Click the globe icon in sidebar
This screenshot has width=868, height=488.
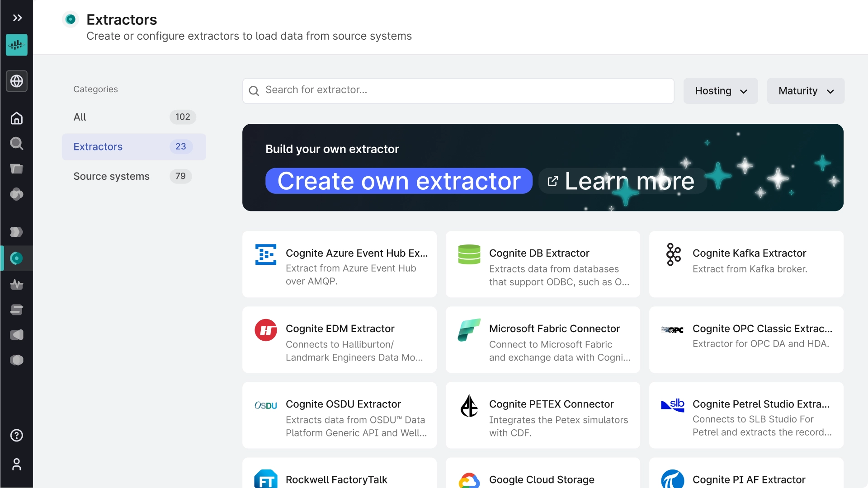(x=17, y=81)
